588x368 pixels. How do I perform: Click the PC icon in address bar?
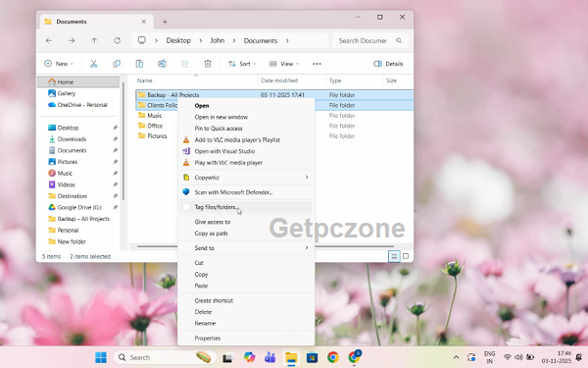(x=142, y=40)
